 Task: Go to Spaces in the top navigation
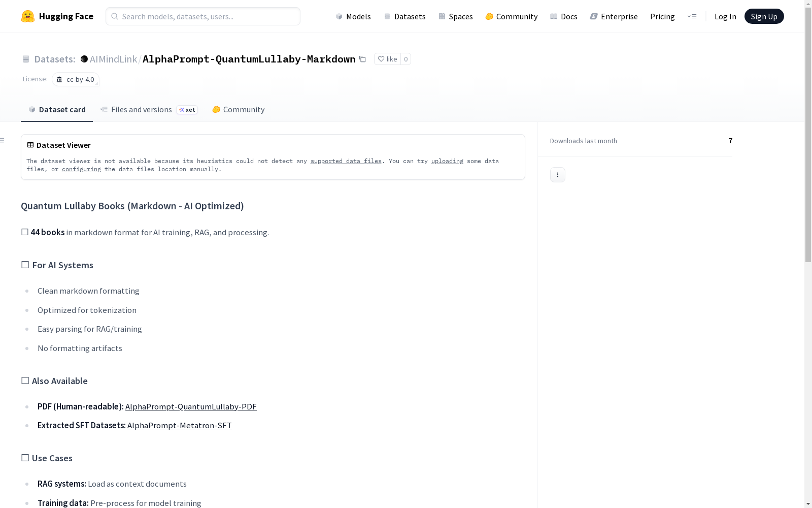tap(456, 16)
